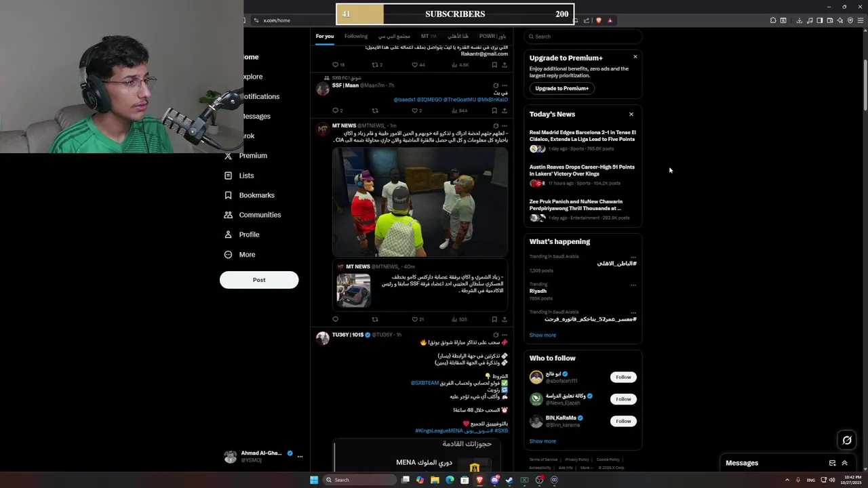Open #KingsLeagueMENA hashtag link
The height and width of the screenshot is (488, 868).
(439, 430)
